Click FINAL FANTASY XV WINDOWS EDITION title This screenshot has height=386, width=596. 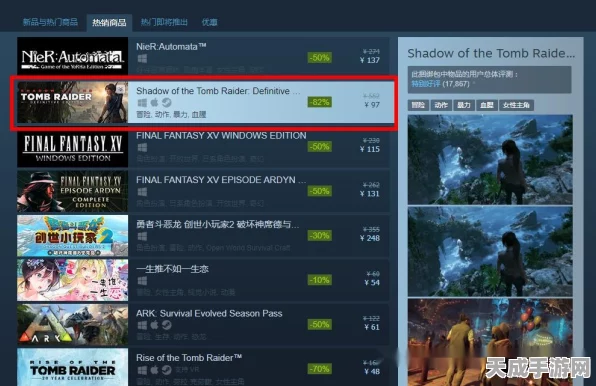221,136
